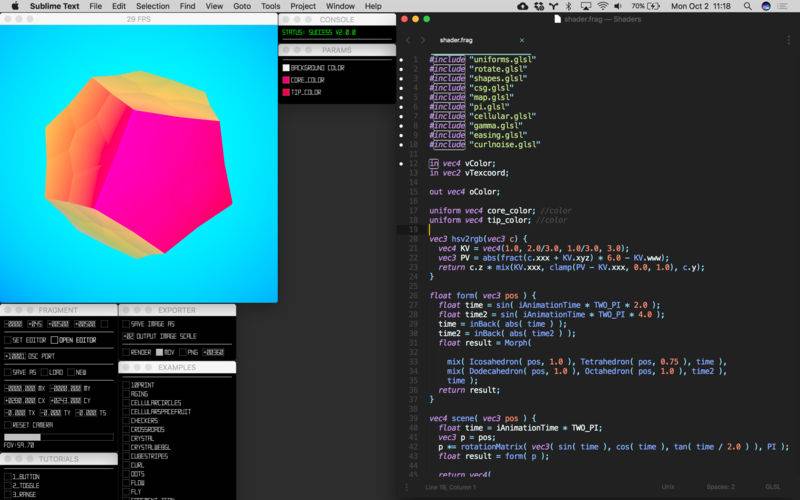Go back with tab navigation left arrow
The image size is (800, 500).
pos(408,40)
